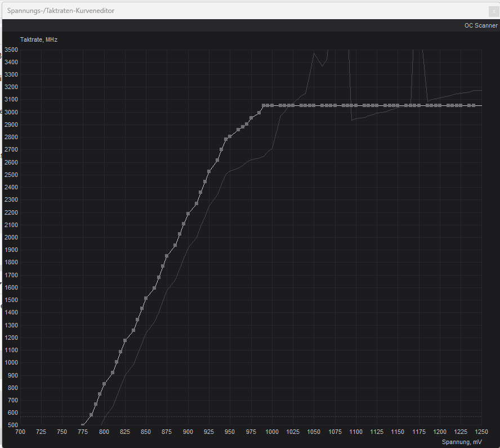This screenshot has width=500, height=448.
Task: Select the curve point at 875 mV
Action: (167, 256)
